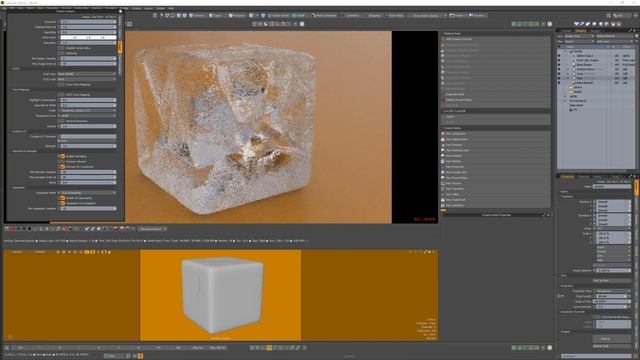This screenshot has height=360, width=640.
Task: Click the gray cube in 3D viewport
Action: [x=222, y=294]
